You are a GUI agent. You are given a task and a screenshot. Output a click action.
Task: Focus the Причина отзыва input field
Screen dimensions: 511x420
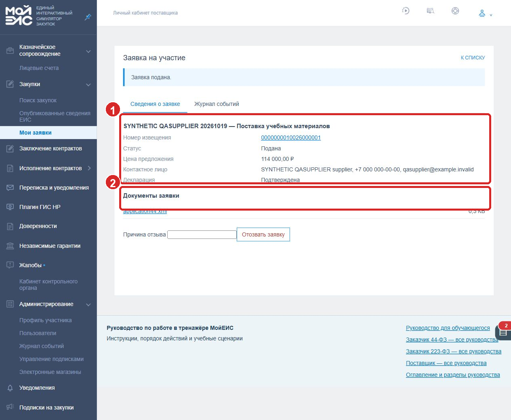point(202,234)
